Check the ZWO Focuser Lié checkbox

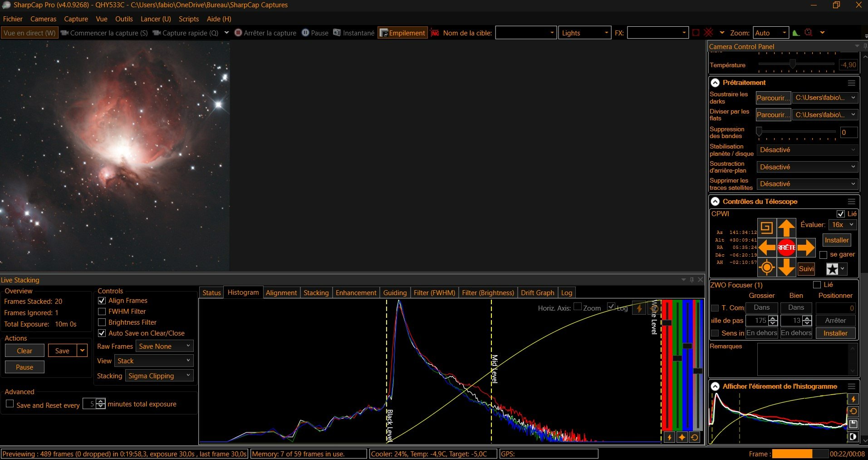click(817, 285)
